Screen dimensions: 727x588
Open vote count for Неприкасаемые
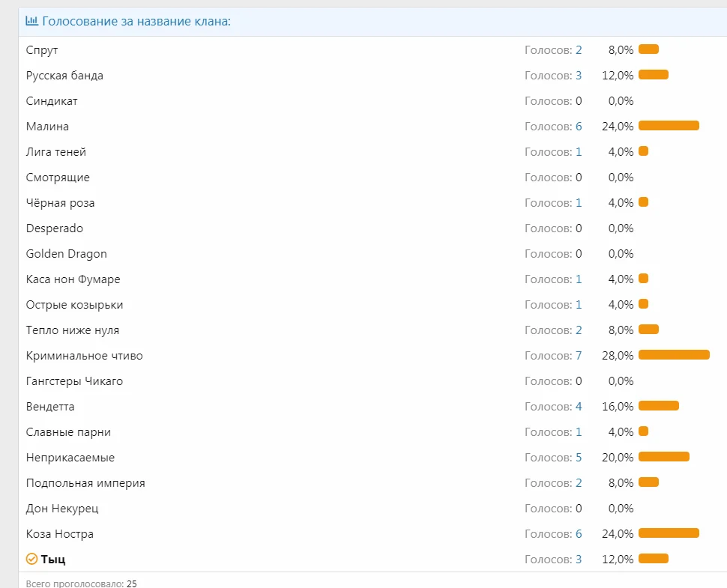pos(579,458)
